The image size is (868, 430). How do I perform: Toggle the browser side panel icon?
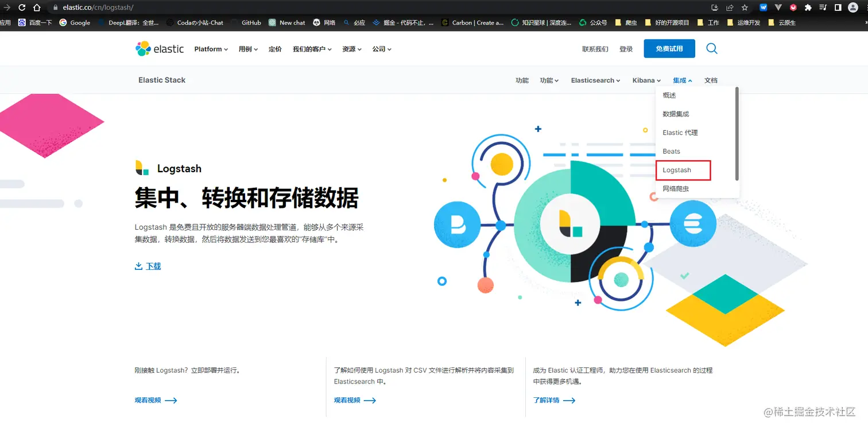[838, 7]
